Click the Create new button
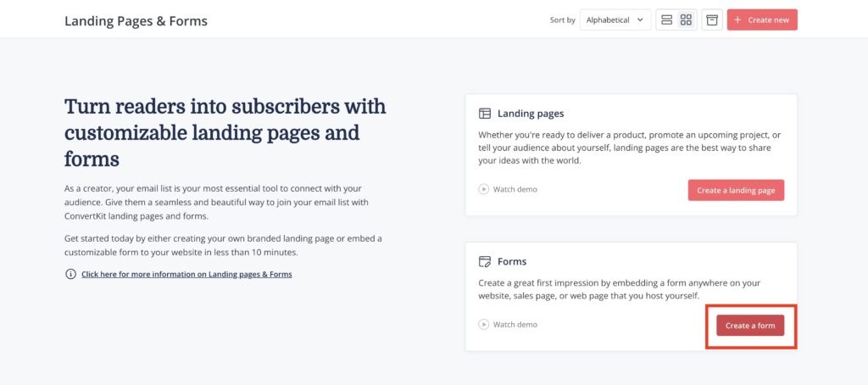 pyautogui.click(x=762, y=20)
